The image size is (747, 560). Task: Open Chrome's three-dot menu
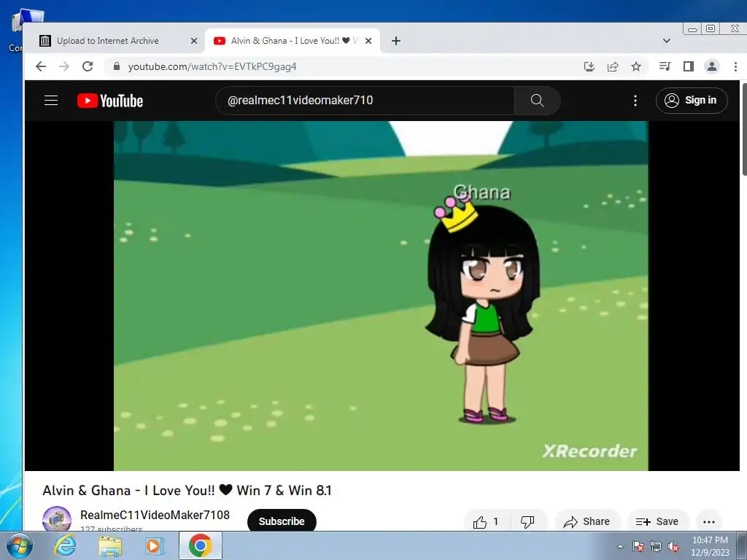tap(735, 66)
